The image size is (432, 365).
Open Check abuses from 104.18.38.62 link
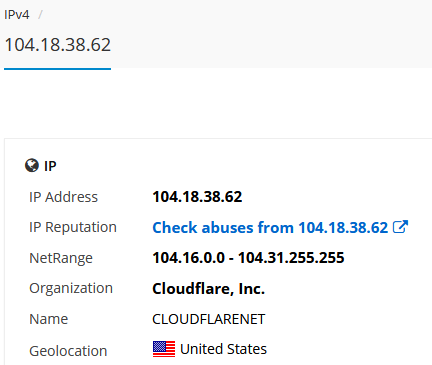coord(270,228)
